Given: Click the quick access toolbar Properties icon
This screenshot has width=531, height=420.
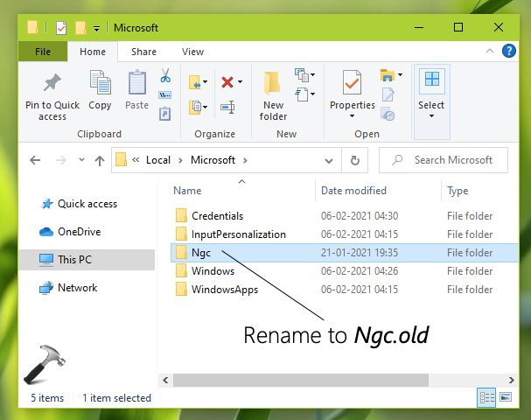Looking at the screenshot, I should 61,28.
